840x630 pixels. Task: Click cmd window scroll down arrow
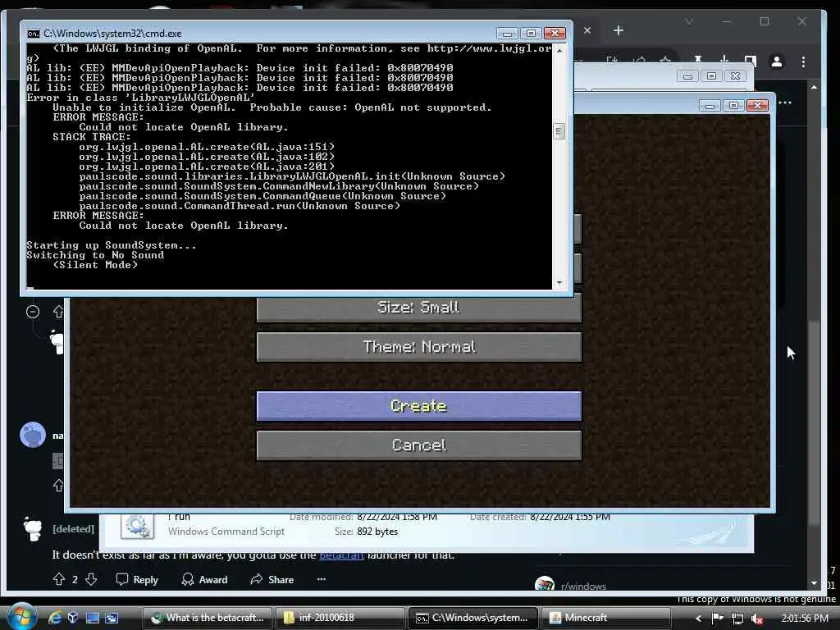[x=559, y=282]
